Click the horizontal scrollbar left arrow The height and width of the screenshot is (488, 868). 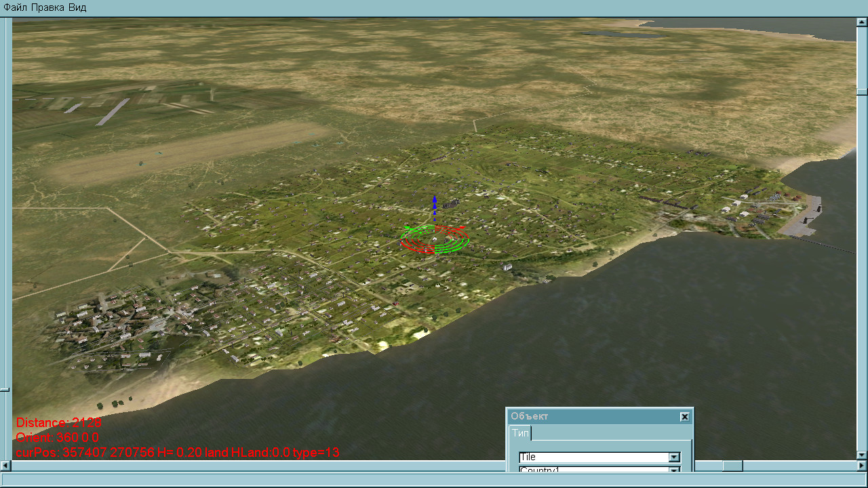click(5, 466)
